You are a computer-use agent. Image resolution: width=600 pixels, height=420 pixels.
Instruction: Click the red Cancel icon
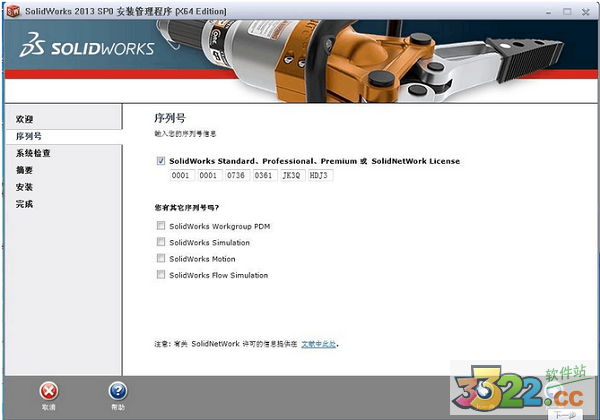pyautogui.click(x=49, y=391)
